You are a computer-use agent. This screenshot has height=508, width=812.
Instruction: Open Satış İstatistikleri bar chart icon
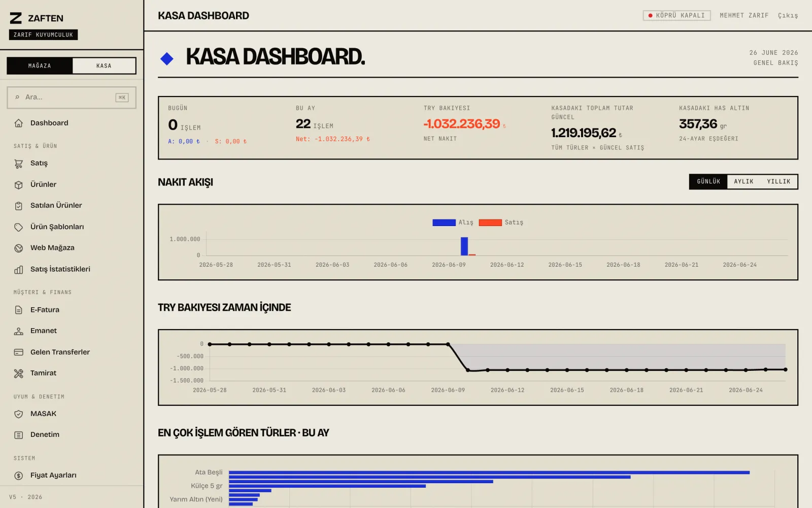click(19, 269)
